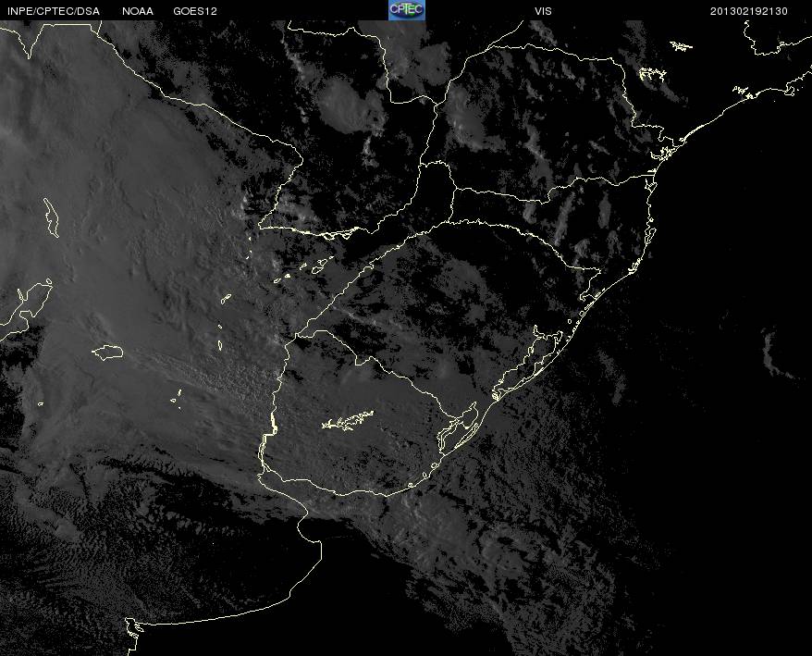Click the NOAA label in the header
The height and width of the screenshot is (656, 812).
pos(138,11)
